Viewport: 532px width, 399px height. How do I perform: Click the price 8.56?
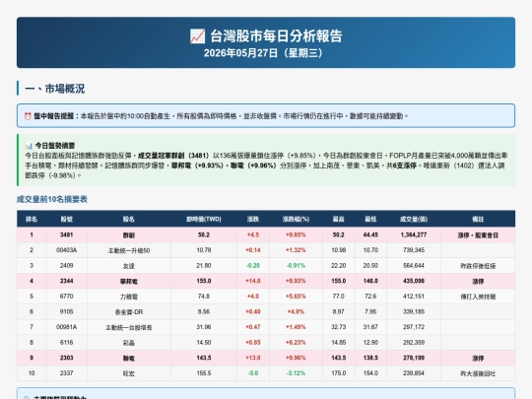(x=204, y=311)
